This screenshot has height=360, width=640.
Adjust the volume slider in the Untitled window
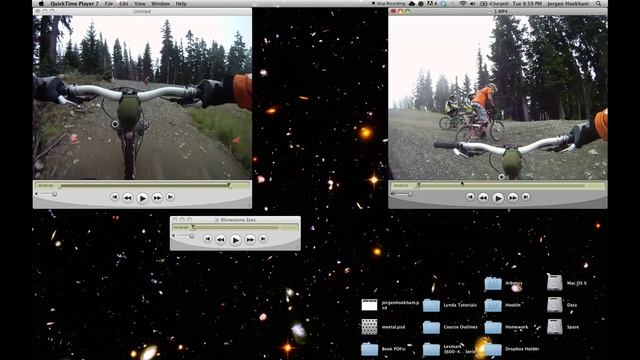47,194
